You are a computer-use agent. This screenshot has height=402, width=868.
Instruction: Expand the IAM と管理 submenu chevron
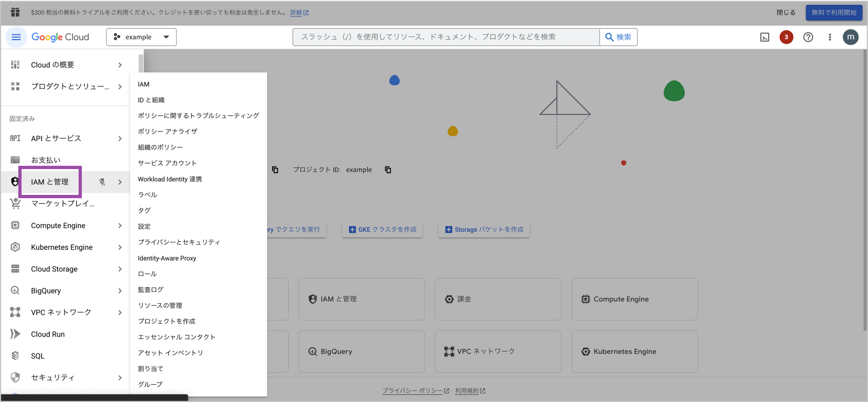[120, 182]
